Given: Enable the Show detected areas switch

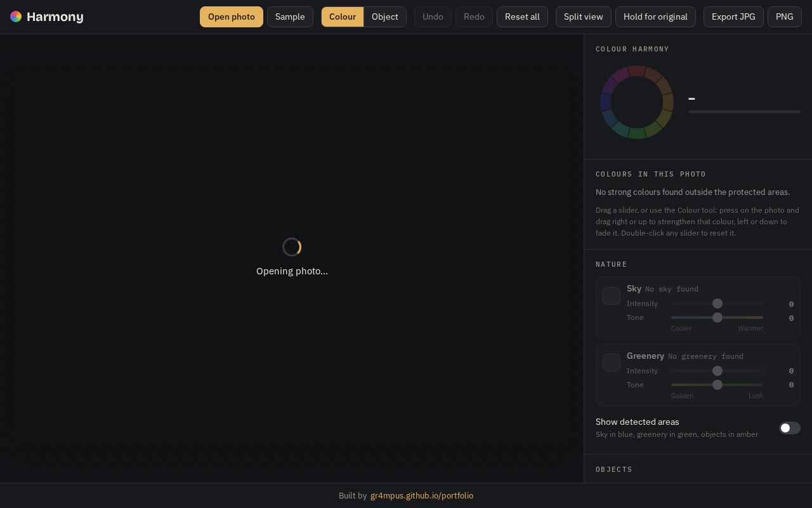Looking at the screenshot, I should pos(790,428).
